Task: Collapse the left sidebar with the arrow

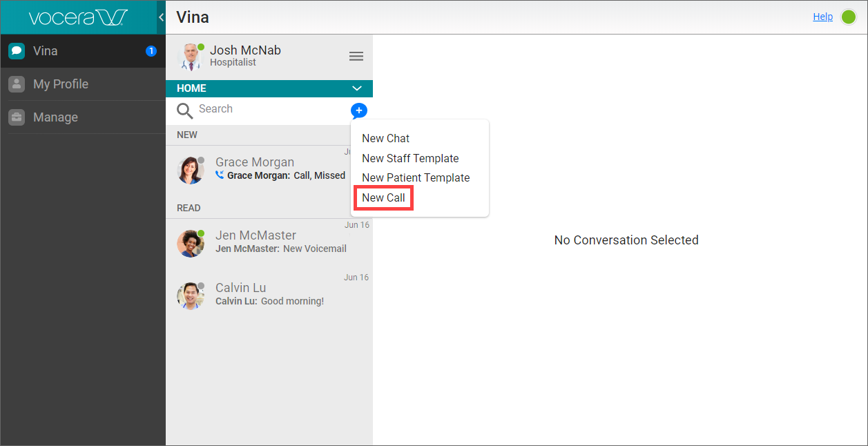Action: (x=161, y=17)
